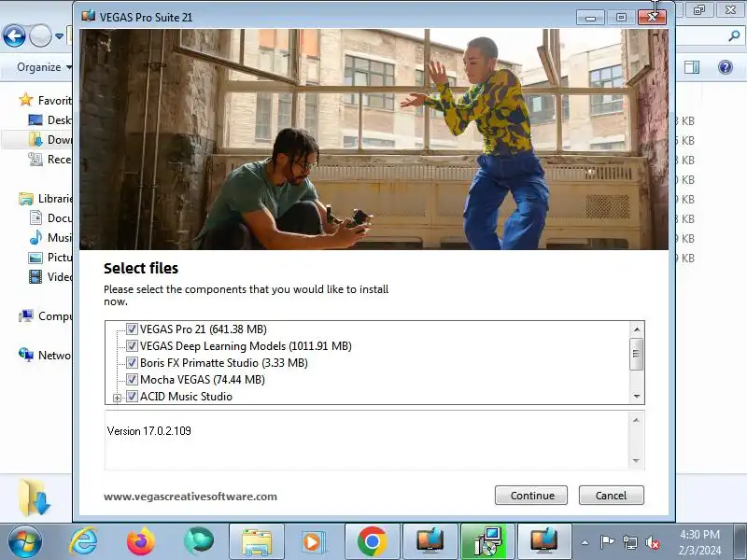Click Libraries icon in Explorer sidebar
747x560 pixels.
pos(26,199)
